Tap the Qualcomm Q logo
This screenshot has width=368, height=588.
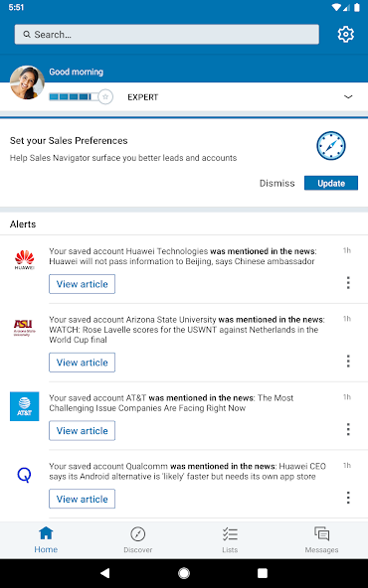pos(25,475)
